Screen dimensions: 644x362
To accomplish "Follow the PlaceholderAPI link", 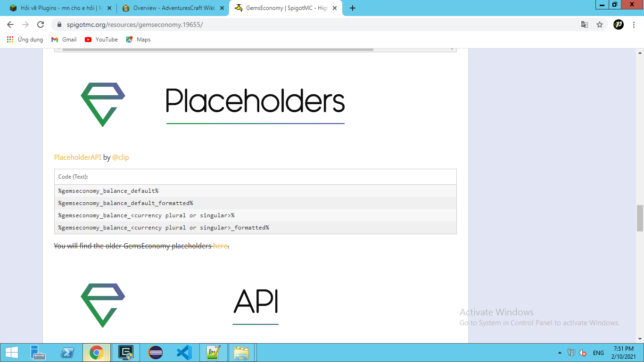I will point(78,157).
